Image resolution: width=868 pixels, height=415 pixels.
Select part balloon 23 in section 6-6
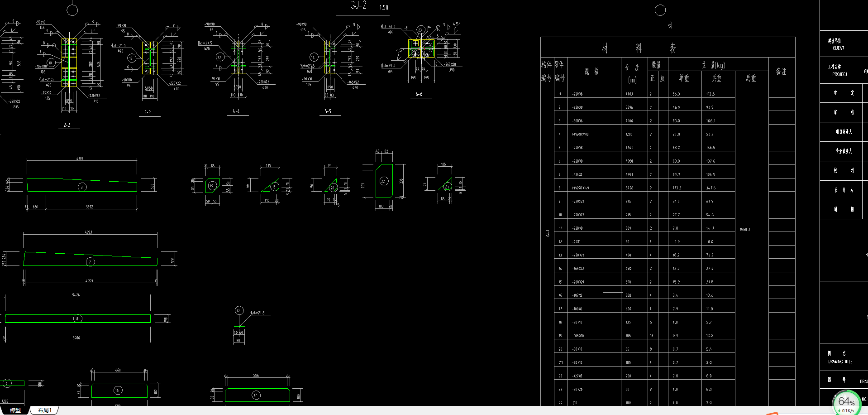pos(420,30)
